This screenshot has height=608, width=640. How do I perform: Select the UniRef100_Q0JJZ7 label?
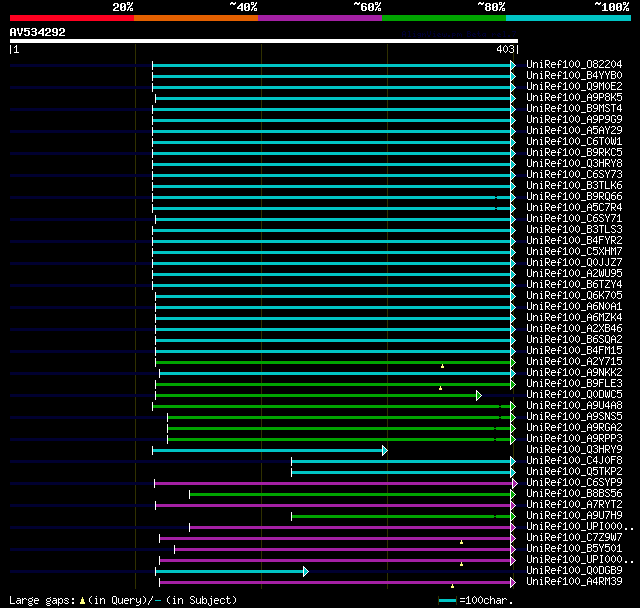(574, 263)
